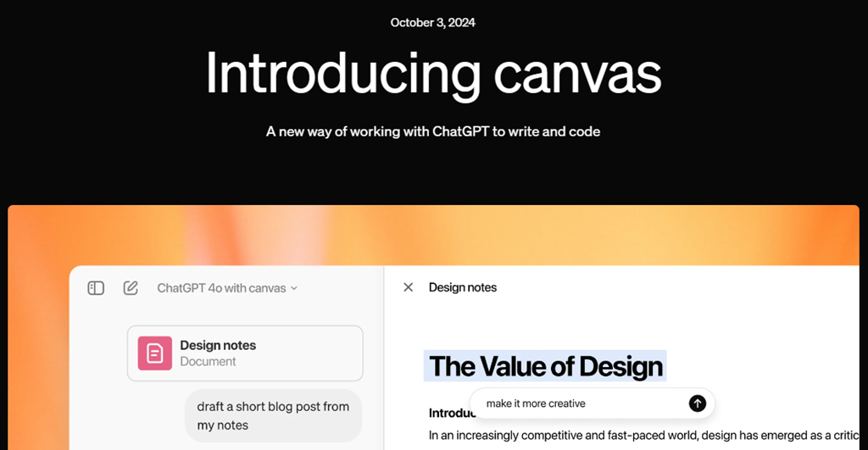Click the partially hidden Introduction subheading
The image size is (868, 450).
447,414
